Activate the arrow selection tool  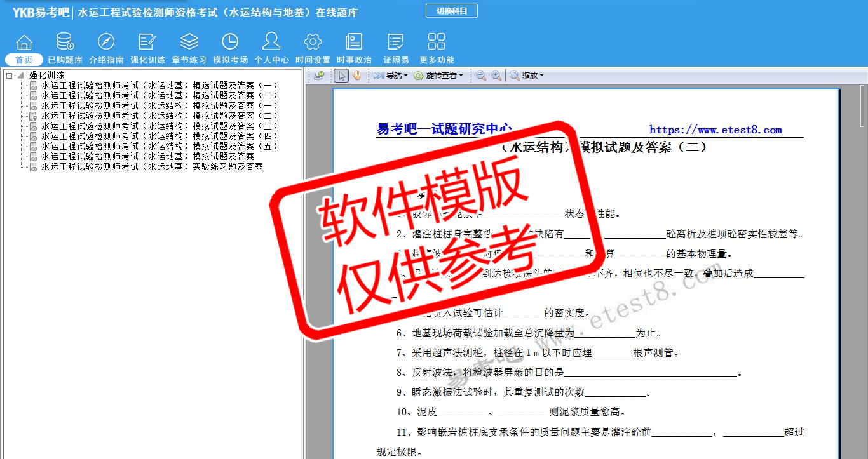pos(341,76)
